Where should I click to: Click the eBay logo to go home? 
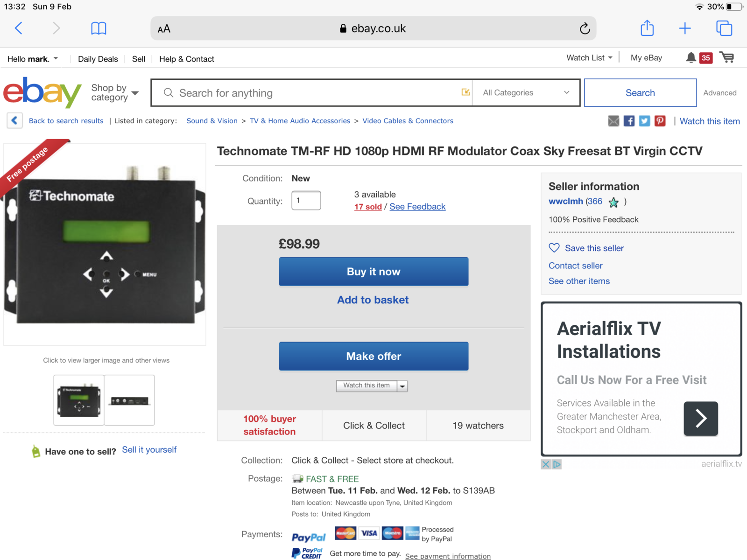(x=42, y=93)
